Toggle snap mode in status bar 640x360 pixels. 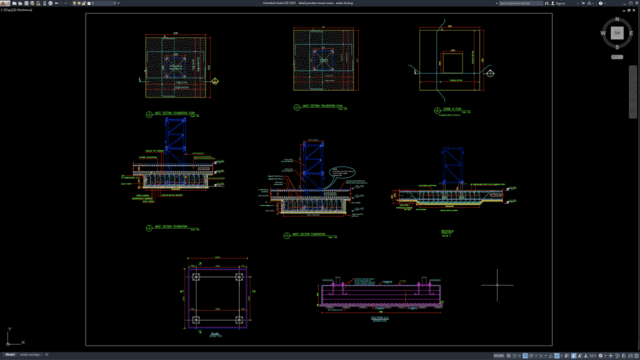pyautogui.click(x=515, y=356)
